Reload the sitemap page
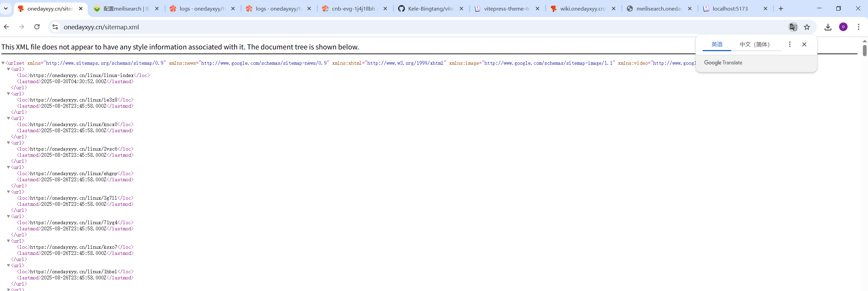Viewport: 868px width, 291px height. pos(37,27)
